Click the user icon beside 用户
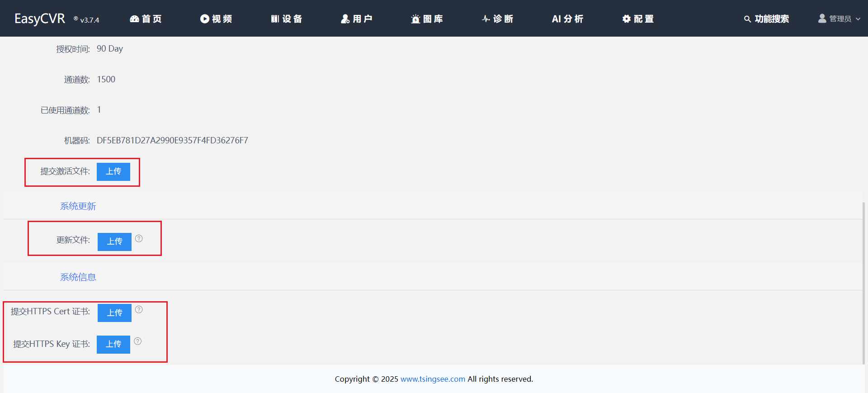868x393 pixels. (345, 19)
